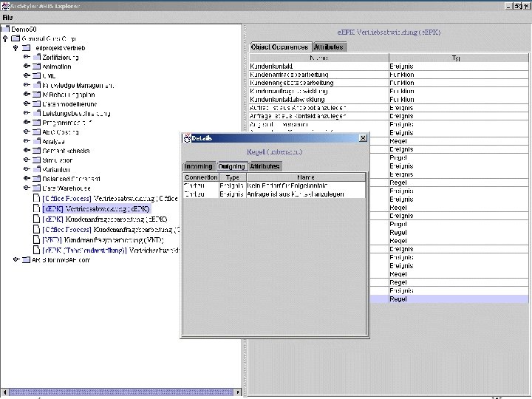Viewport: 532px width, 399px height.
Task: Expand the UML folder node
Action: [27, 75]
